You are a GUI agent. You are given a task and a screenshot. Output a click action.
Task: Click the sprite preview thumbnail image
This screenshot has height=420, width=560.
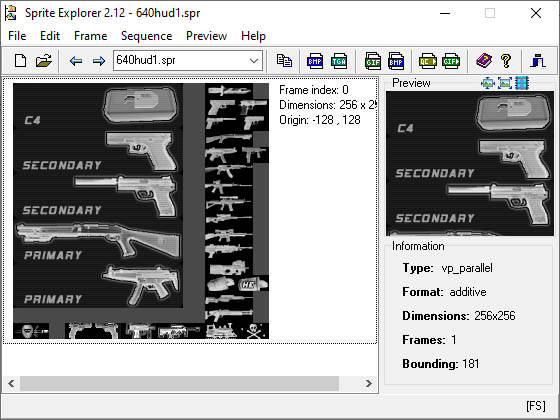tap(470, 164)
